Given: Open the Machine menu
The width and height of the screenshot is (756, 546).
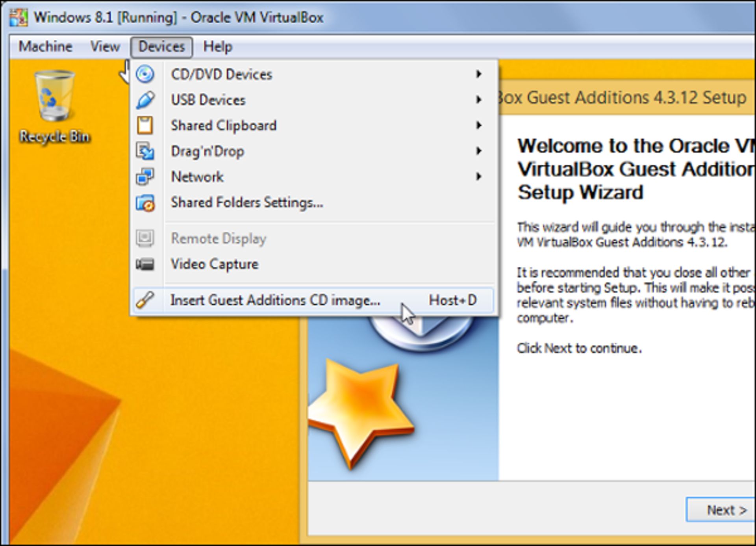Looking at the screenshot, I should [45, 47].
